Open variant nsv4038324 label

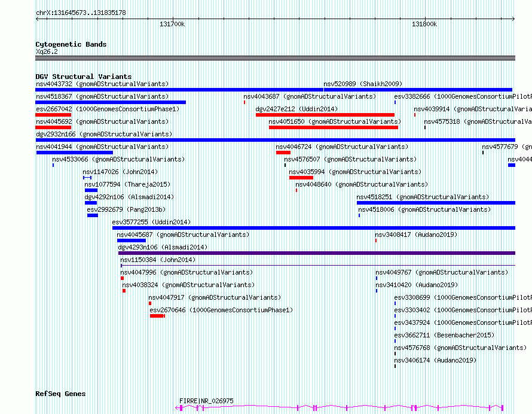pyautogui.click(x=188, y=285)
